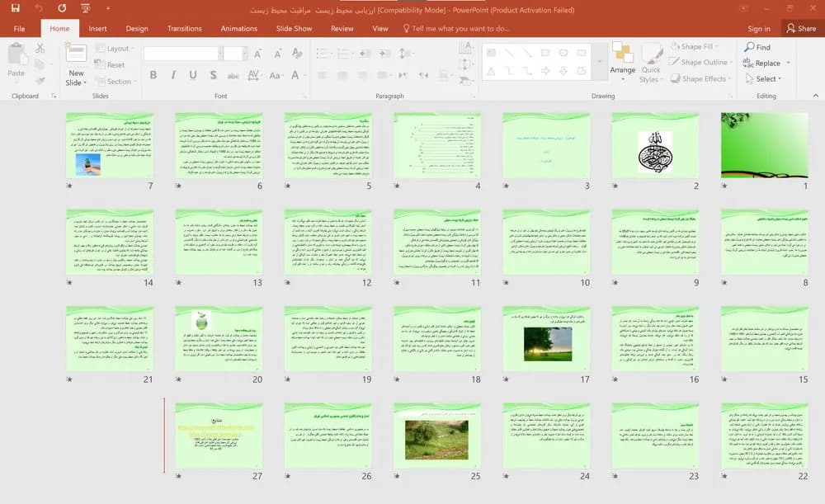
Task: Toggle Underline formatting
Action: pos(193,75)
